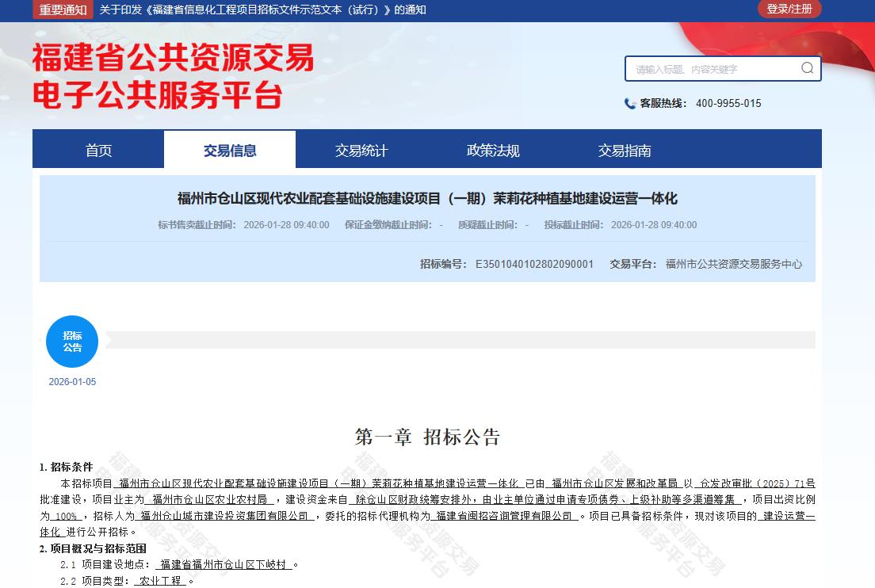Click the 第一章 招标公告 heading
875x588 pixels.
pyautogui.click(x=427, y=437)
